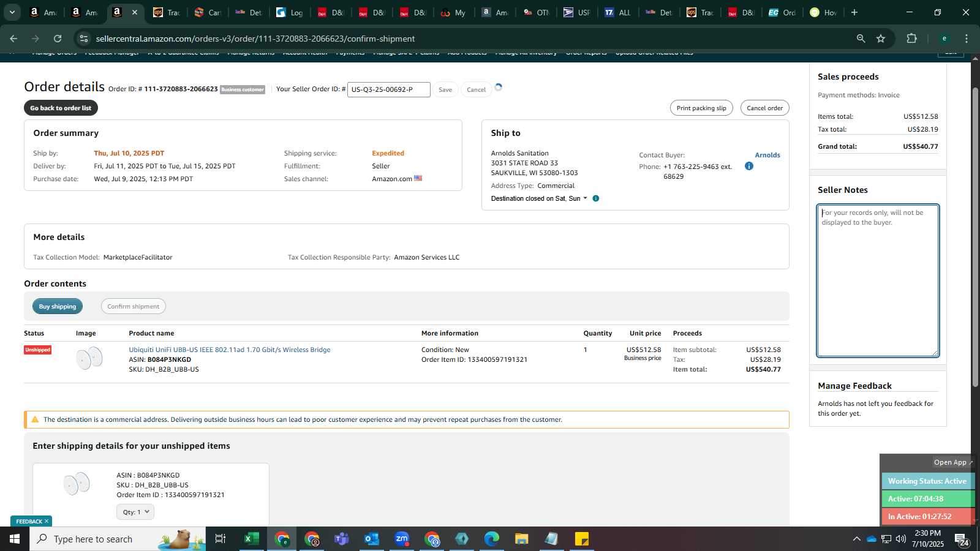Screen dimensions: 980x551
Task: Click the info icon next to Destination closed
Action: pos(595,198)
